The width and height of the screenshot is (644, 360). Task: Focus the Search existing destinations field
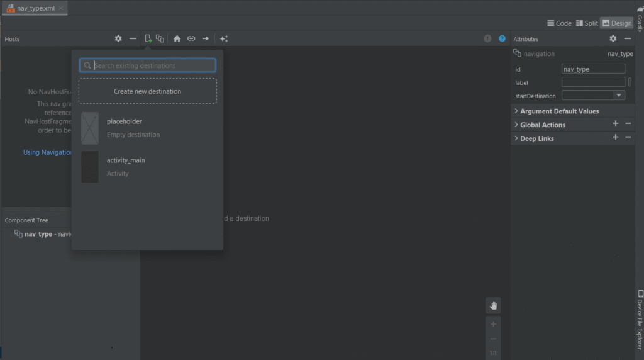click(147, 65)
